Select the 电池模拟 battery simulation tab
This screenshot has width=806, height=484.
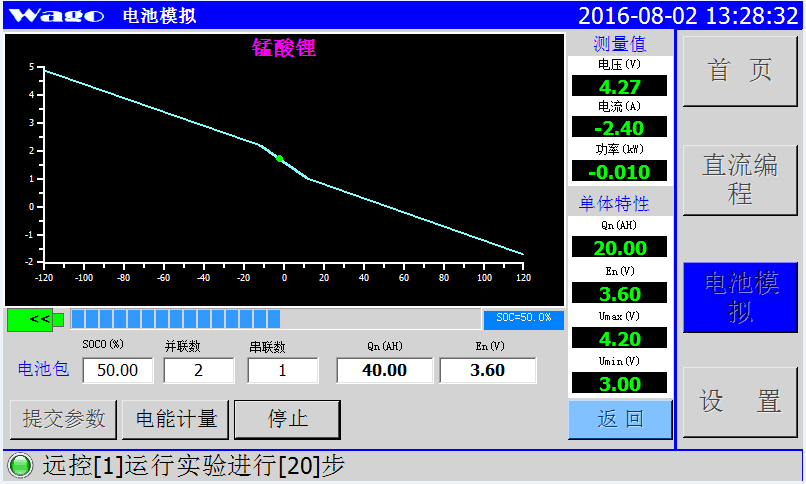[740, 298]
